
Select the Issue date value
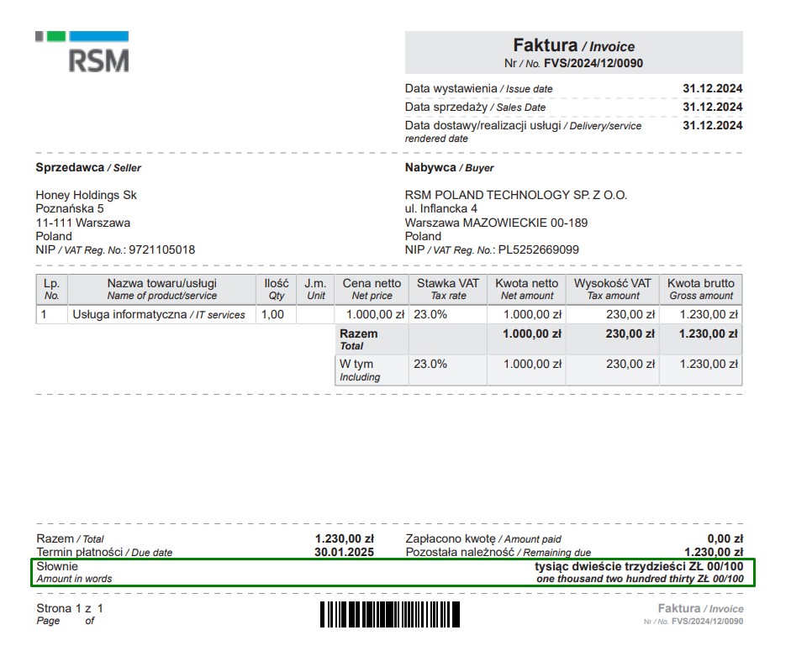(712, 88)
